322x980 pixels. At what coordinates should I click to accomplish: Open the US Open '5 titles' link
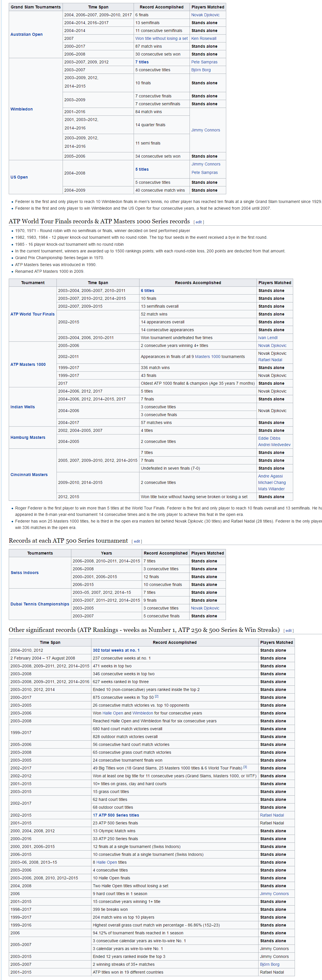(142, 169)
